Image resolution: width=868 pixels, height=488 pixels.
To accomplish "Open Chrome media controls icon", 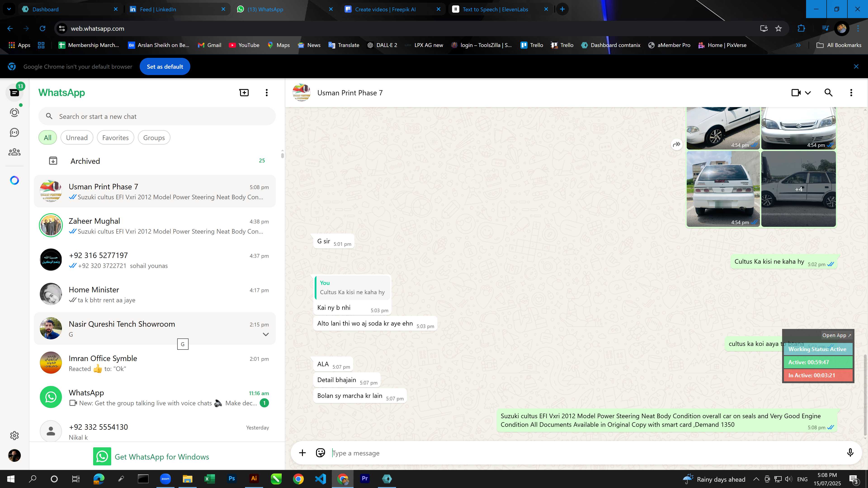I will click(x=825, y=29).
